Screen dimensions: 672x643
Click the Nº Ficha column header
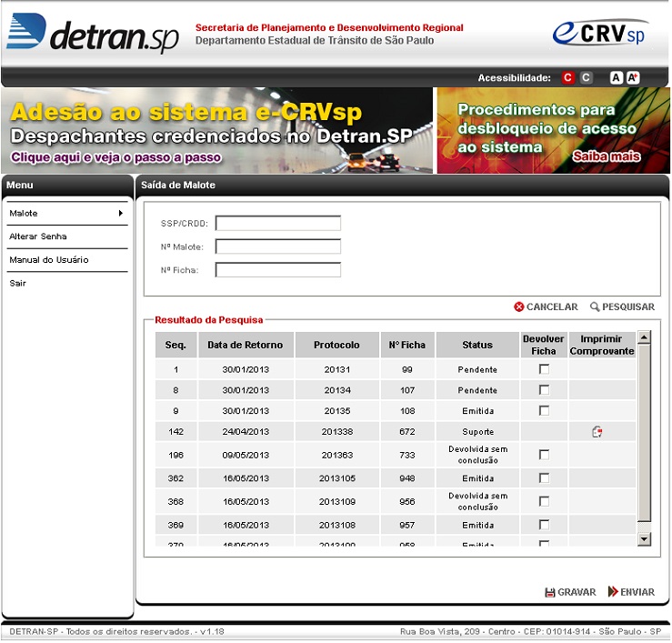407,345
